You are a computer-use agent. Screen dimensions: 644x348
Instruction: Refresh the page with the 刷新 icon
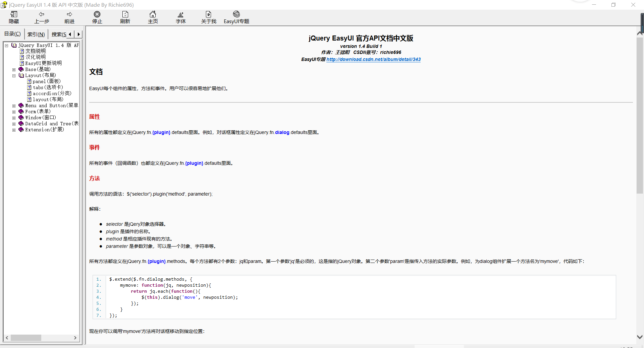coord(125,14)
